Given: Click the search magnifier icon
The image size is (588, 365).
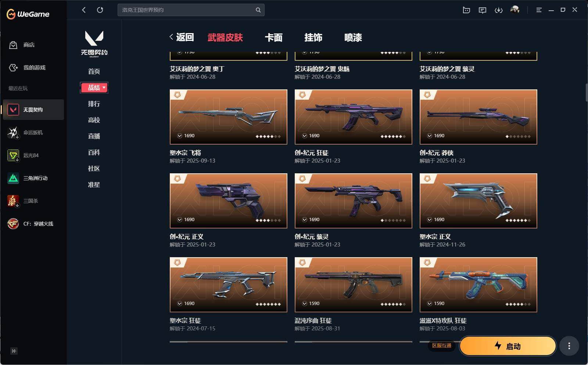Looking at the screenshot, I should (258, 10).
